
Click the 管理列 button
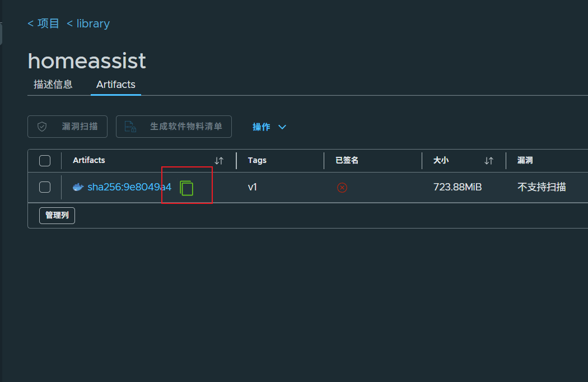(57, 216)
